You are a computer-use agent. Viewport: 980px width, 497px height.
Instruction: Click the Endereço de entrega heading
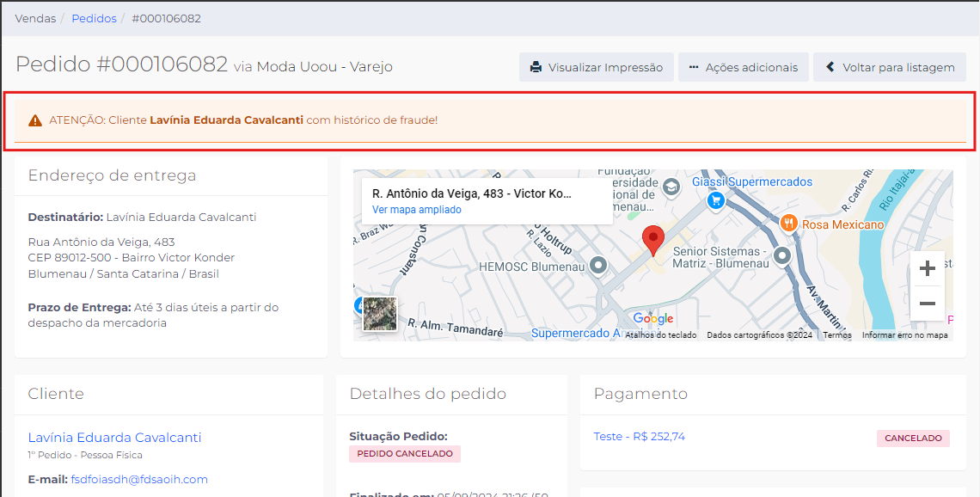tap(112, 175)
